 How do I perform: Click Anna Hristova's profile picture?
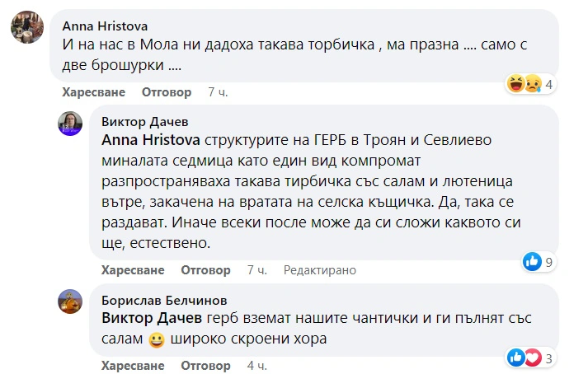26,26
